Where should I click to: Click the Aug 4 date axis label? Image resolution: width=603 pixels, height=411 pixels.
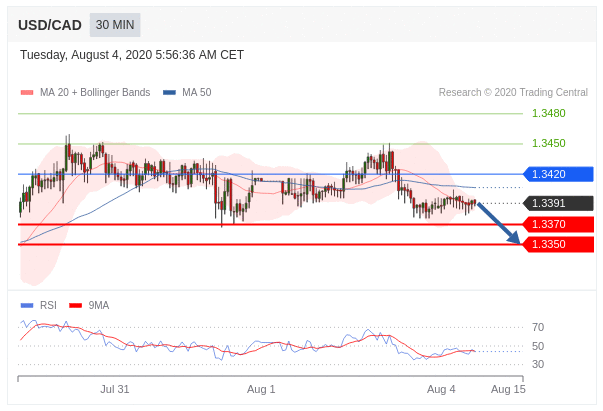click(x=441, y=389)
